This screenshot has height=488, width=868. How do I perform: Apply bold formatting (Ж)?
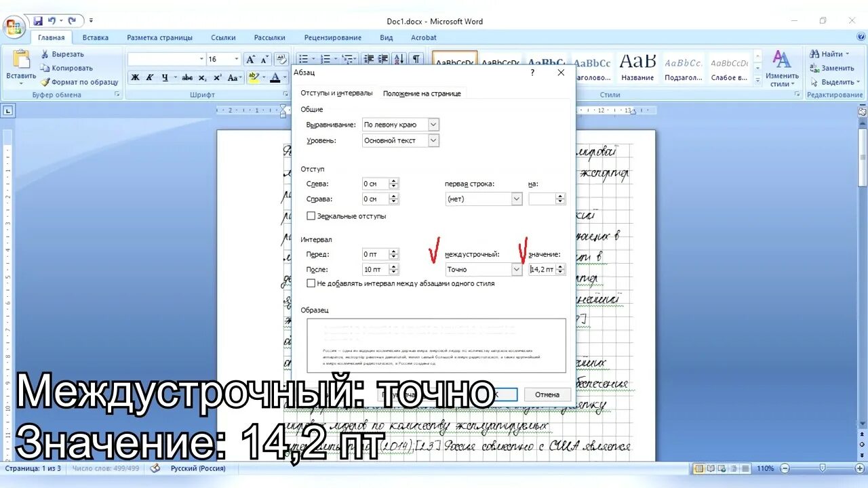click(135, 77)
